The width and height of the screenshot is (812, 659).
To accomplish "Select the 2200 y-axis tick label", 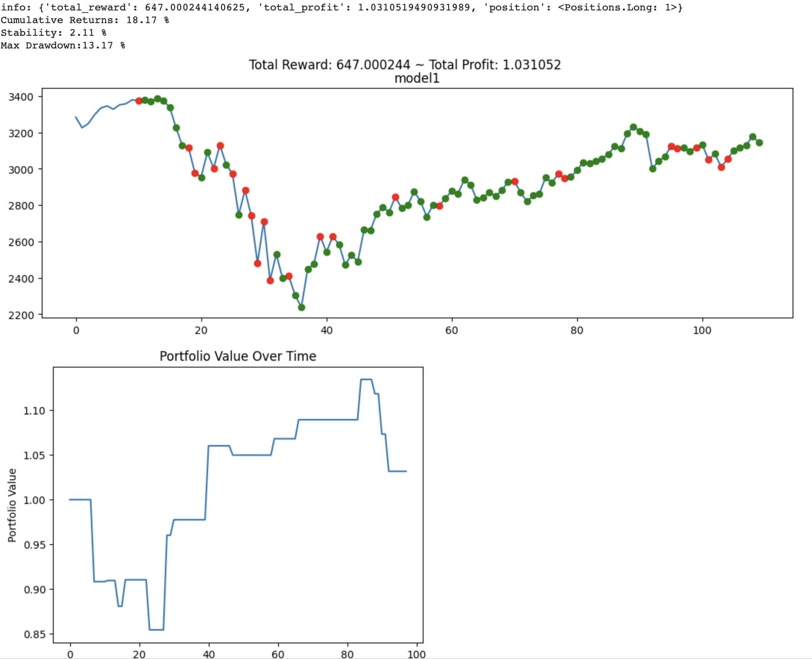I will (21, 315).
